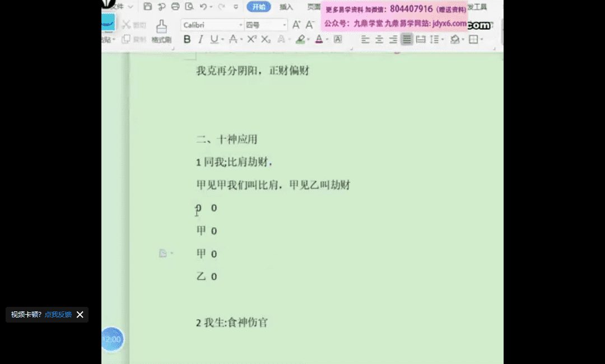Click the Save icon in quick access bar
Image resolution: width=605 pixels, height=364 pixels.
point(148,7)
